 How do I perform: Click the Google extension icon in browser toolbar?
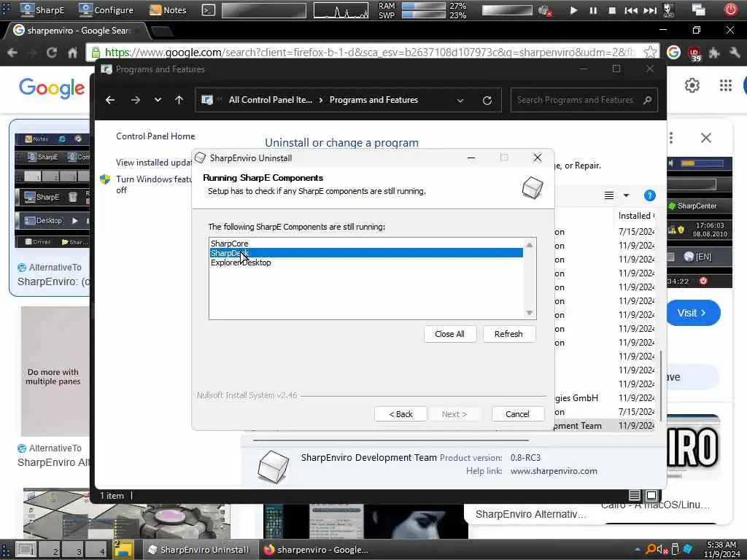pyautogui.click(x=673, y=52)
